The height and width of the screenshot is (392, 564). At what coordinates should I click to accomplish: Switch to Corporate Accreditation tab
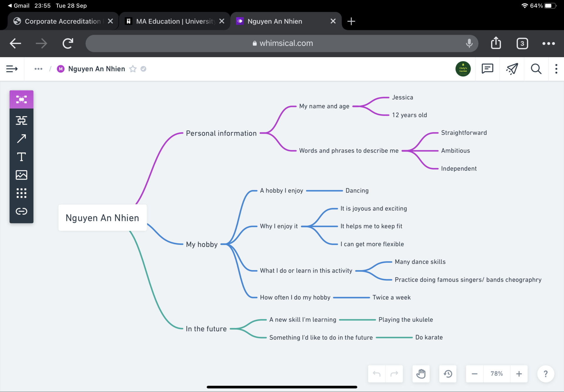pyautogui.click(x=63, y=21)
